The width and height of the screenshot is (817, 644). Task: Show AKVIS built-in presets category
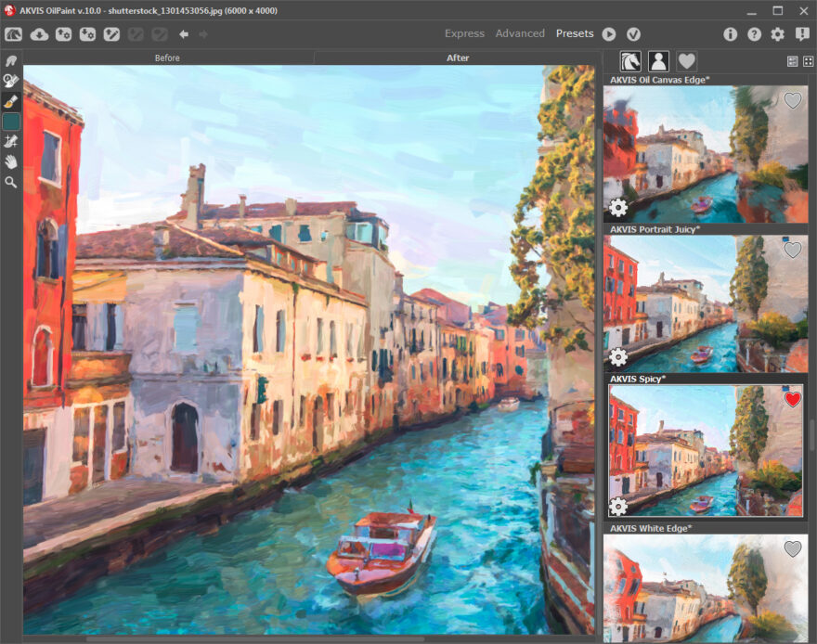point(630,61)
